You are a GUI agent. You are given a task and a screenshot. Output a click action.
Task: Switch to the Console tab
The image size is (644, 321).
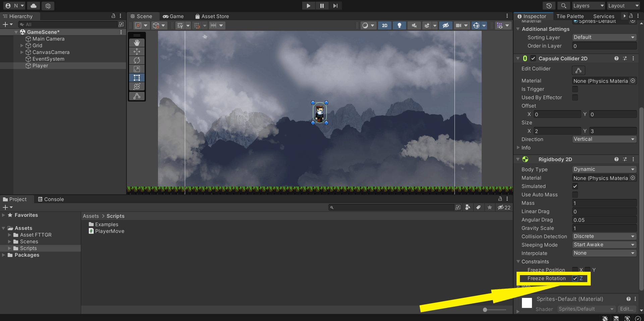tap(51, 199)
